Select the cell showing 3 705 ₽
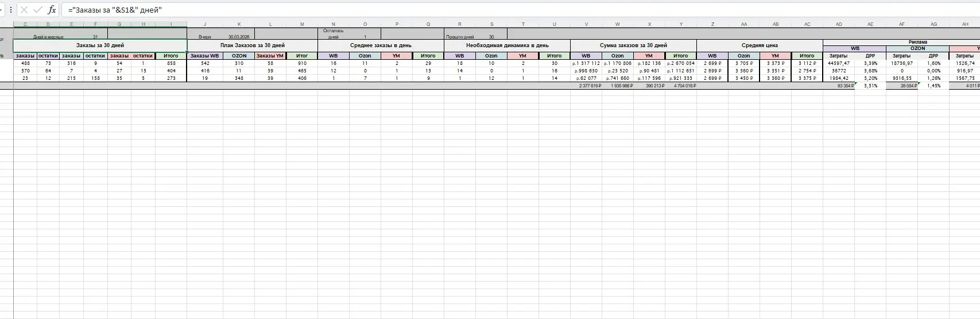 click(744, 63)
